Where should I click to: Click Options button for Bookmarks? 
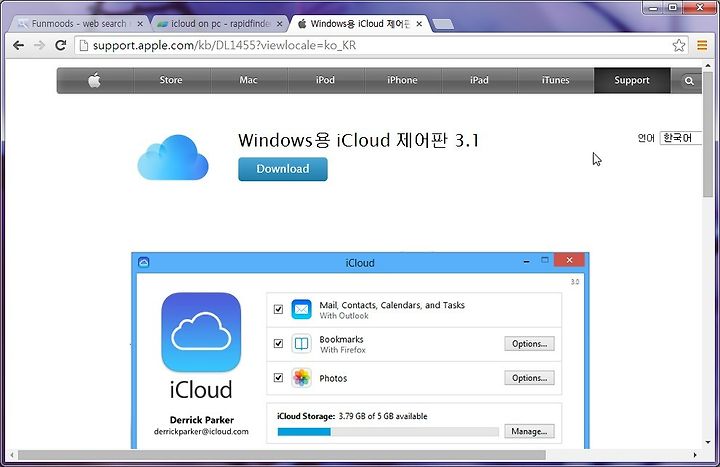(x=529, y=343)
